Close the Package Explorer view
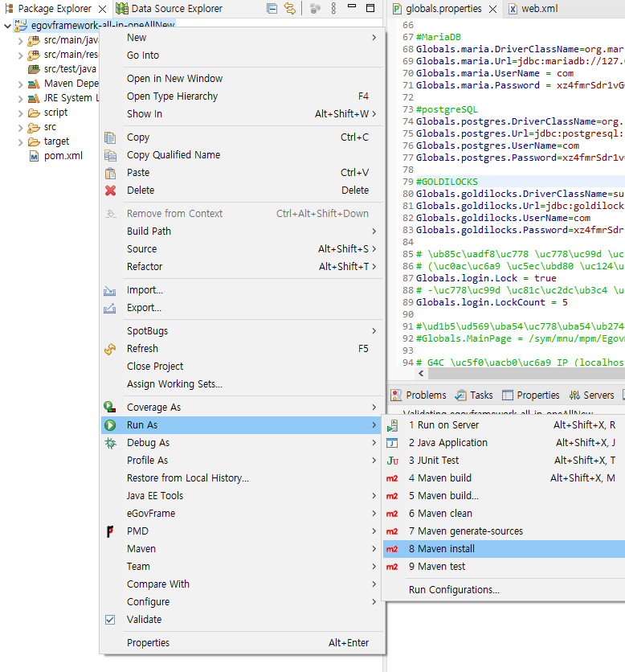The image size is (625, 672). [102, 9]
